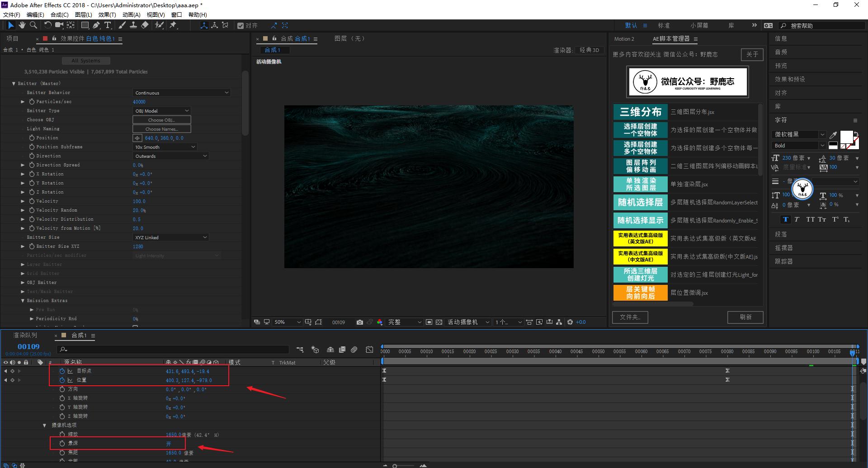
Task: Select the Zoom magnifier tool
Action: (x=33, y=25)
